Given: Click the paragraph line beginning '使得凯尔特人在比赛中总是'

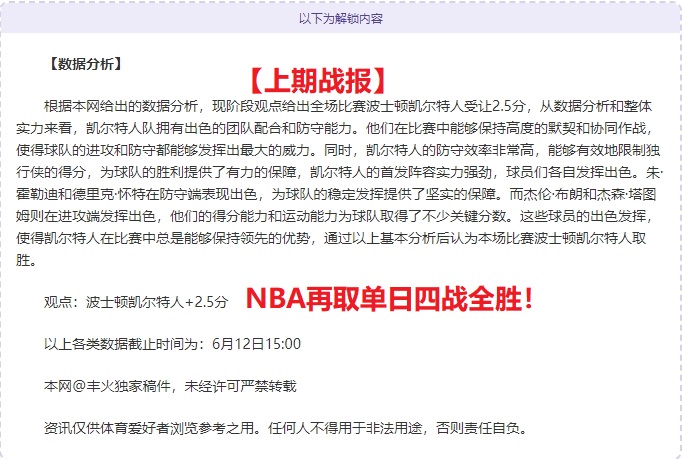Looking at the screenshot, I should click(x=331, y=238).
